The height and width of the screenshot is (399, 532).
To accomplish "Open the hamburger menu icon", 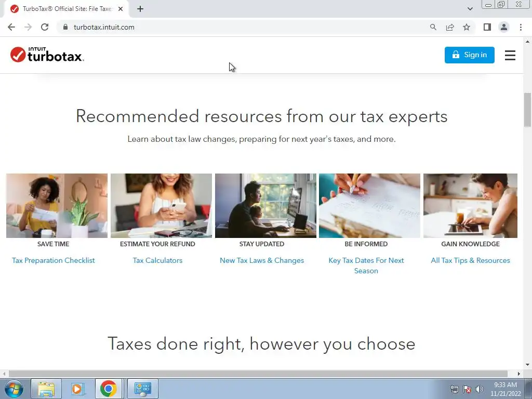I will click(510, 55).
